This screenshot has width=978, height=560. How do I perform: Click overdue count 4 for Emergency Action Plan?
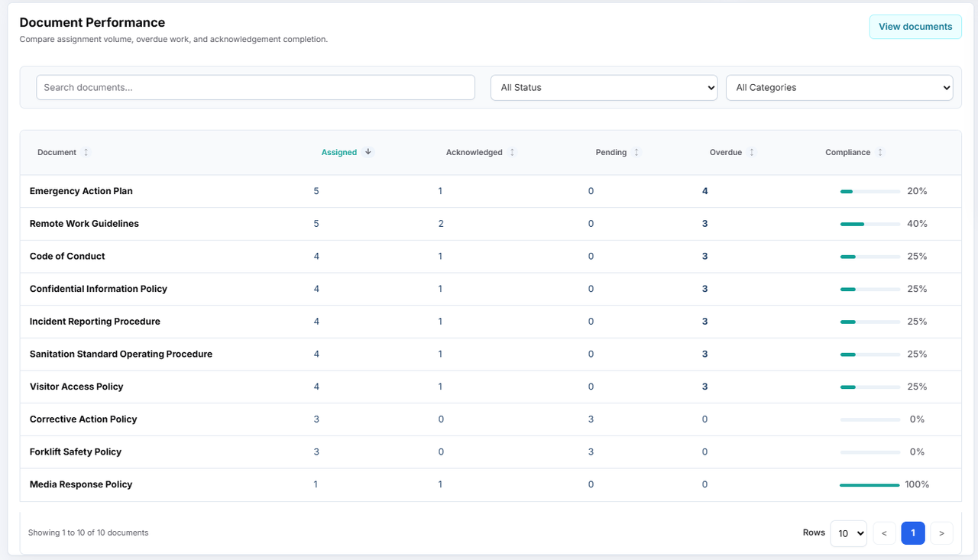pos(705,191)
